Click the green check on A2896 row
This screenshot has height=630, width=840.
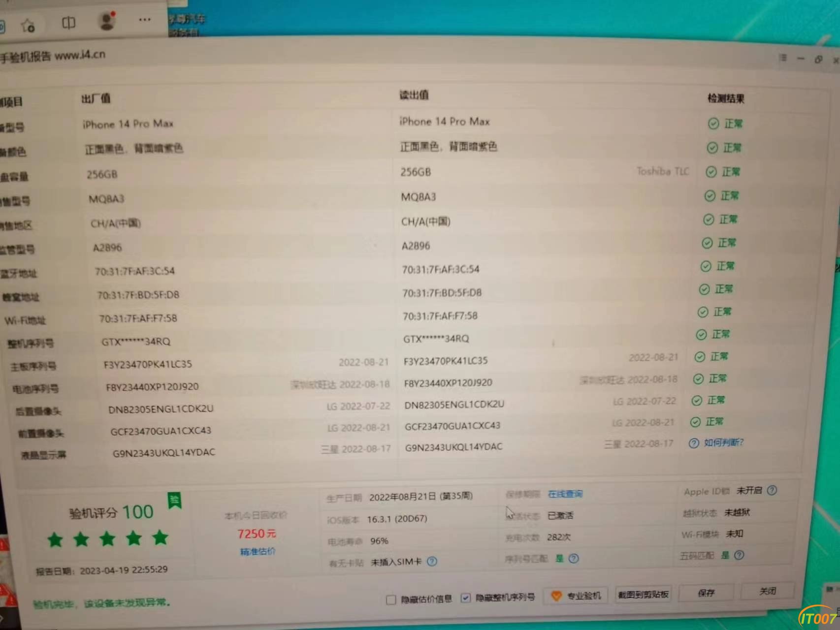[707, 243]
